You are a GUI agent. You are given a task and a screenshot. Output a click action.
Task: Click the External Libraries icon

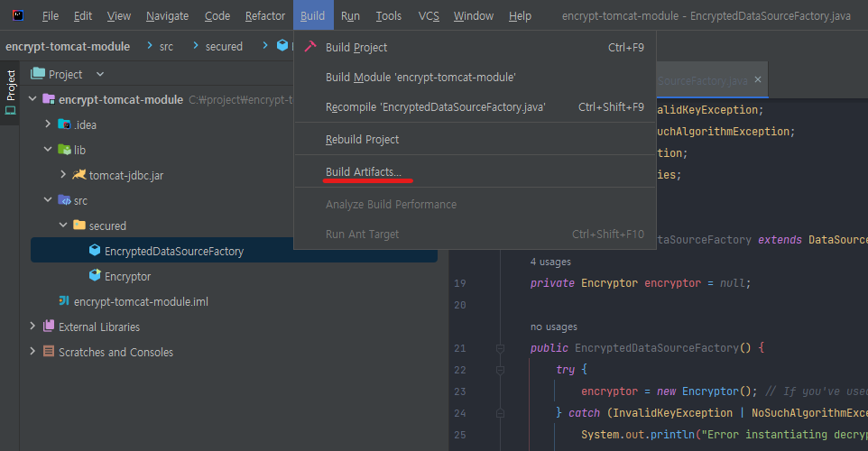pyautogui.click(x=49, y=326)
